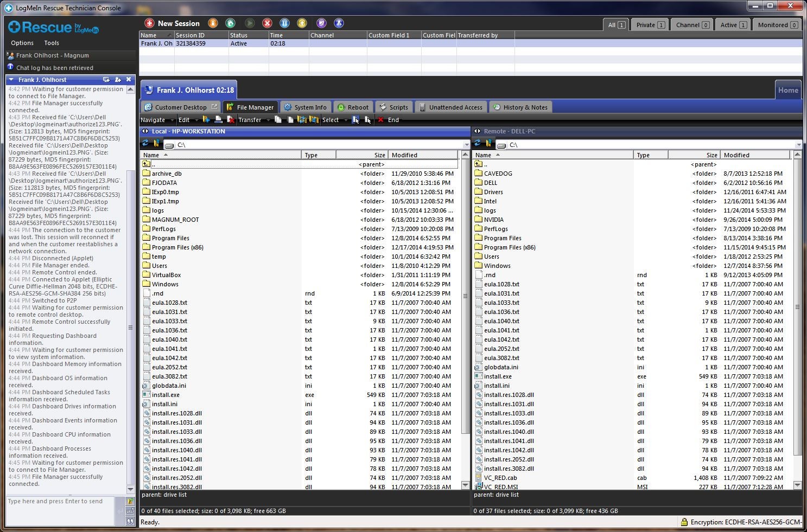The image size is (807, 532).
Task: Open the Transfer dropdown menu
Action: (x=253, y=120)
